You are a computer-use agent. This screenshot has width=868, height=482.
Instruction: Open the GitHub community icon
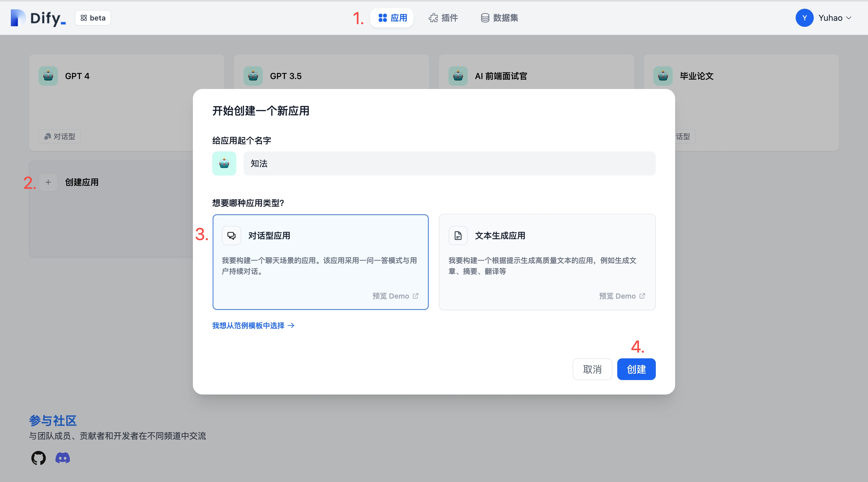pos(38,458)
